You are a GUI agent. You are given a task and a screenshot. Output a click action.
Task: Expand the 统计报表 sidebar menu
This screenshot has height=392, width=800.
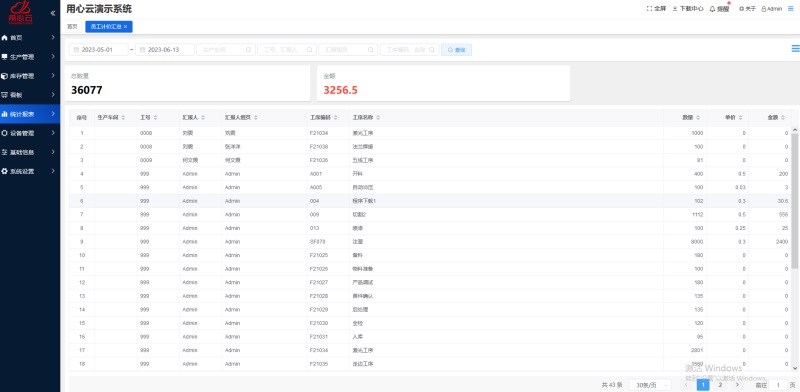click(x=53, y=114)
